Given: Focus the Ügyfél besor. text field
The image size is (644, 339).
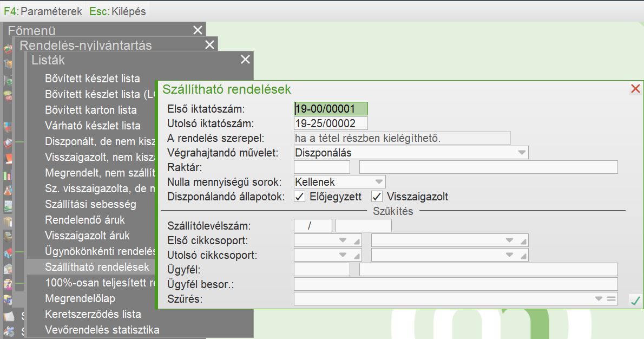Looking at the screenshot, I should (x=455, y=284).
